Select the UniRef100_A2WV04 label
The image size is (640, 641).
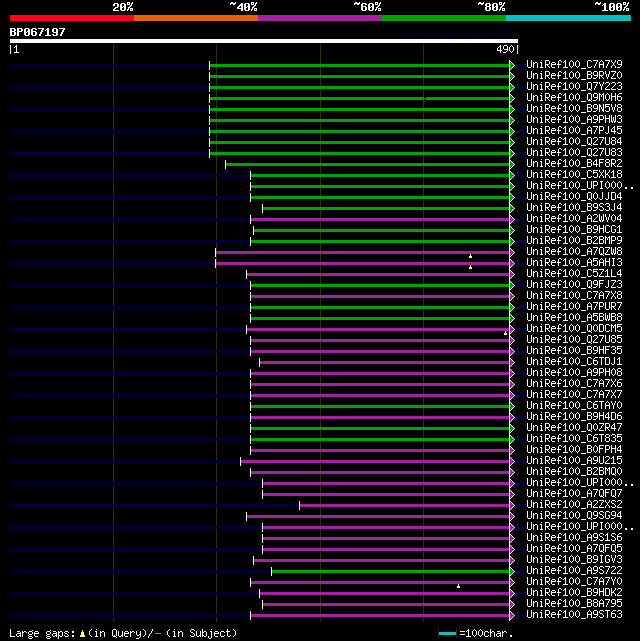(x=574, y=219)
